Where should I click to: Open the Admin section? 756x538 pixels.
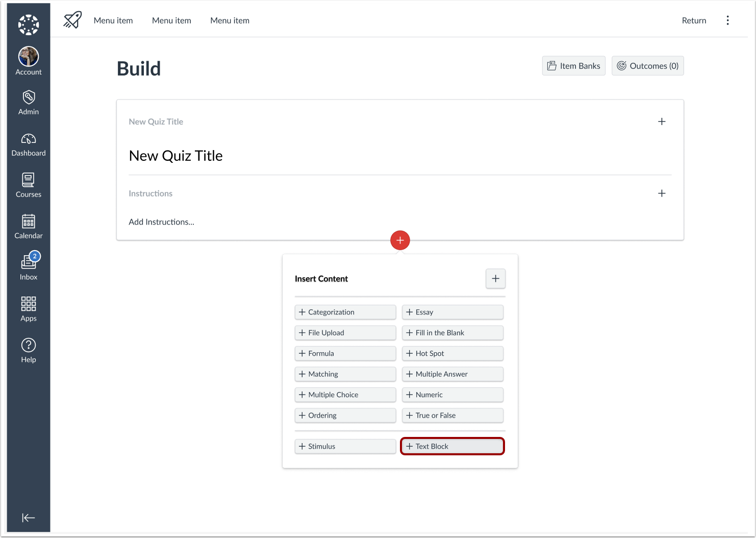pos(28,102)
